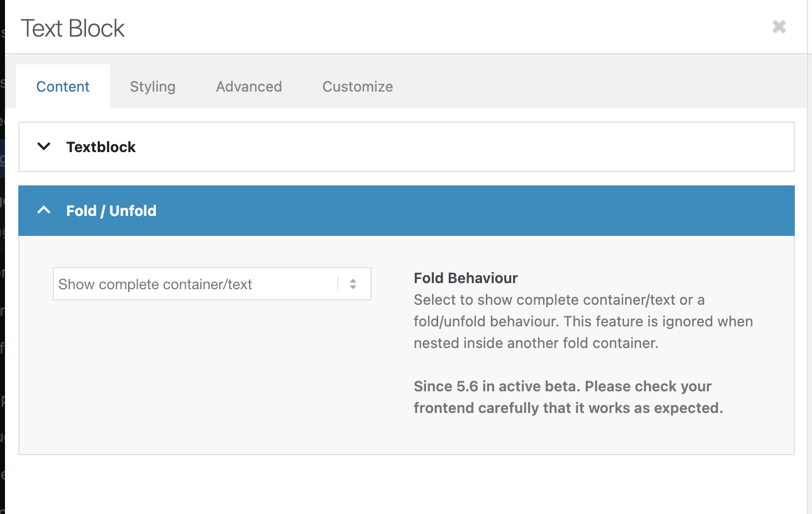Open the Show complete container/text dropdown
812x514 pixels.
coord(194,284)
